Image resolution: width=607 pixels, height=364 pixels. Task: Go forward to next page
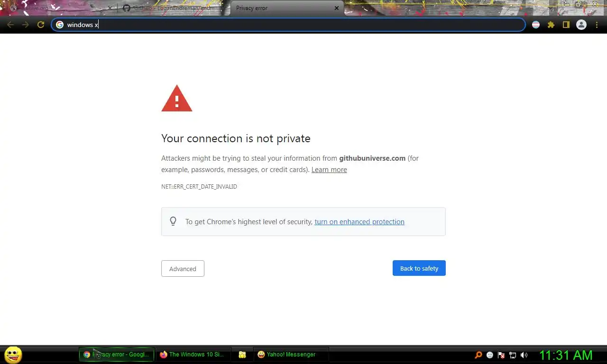(x=26, y=25)
